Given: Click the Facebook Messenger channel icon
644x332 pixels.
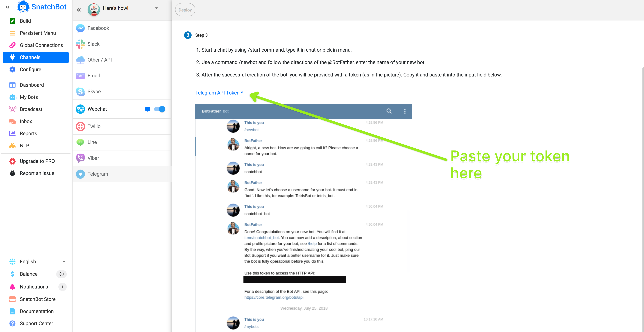Looking at the screenshot, I should point(80,28).
